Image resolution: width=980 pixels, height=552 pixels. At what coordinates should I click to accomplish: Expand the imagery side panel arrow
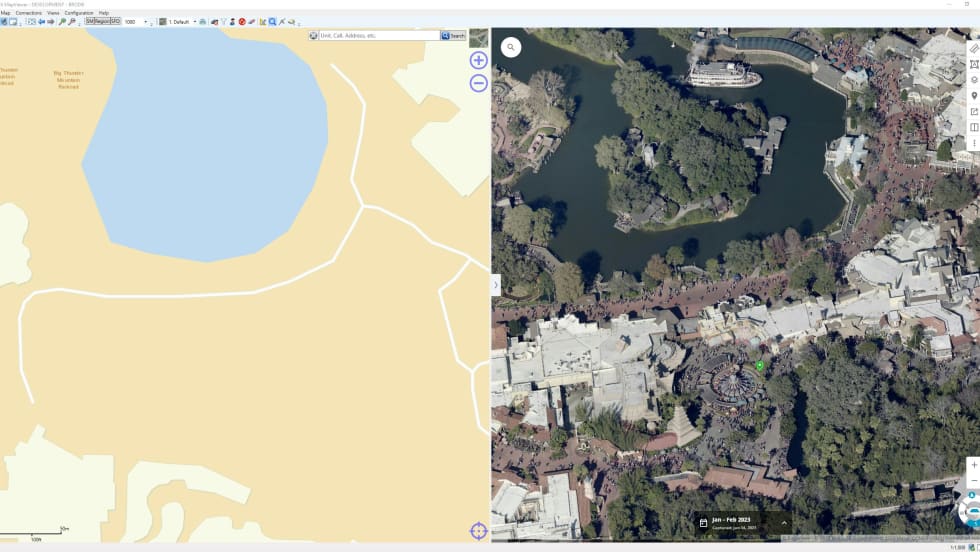496,286
